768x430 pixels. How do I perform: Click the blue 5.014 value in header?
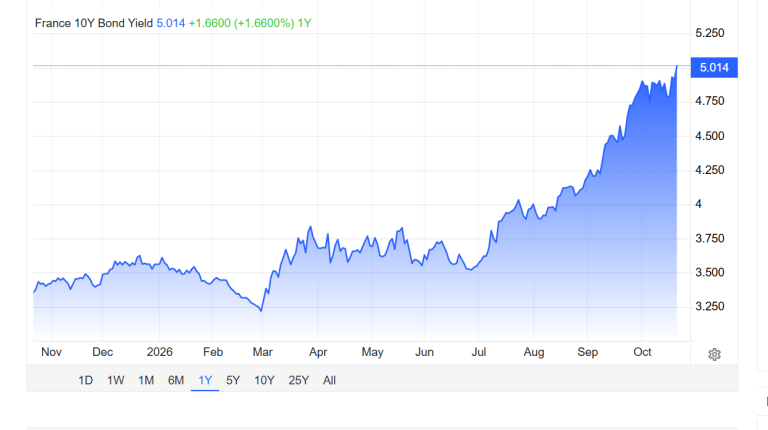170,23
